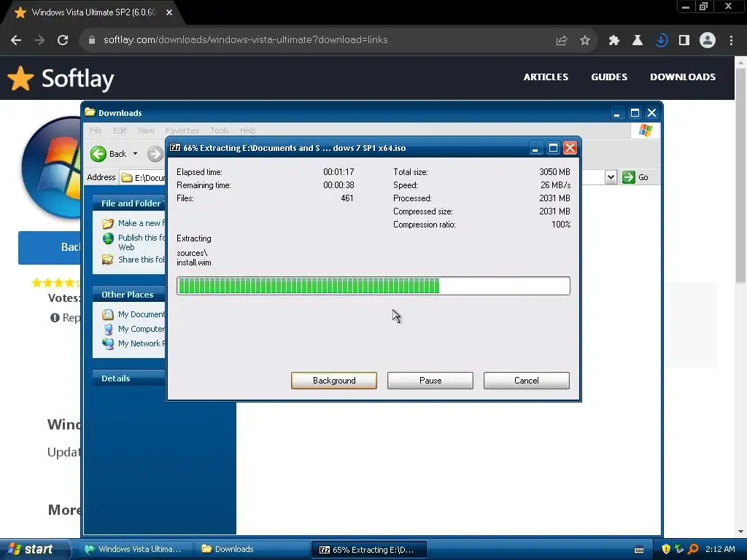This screenshot has height=560, width=747.
Task: Open My Computer from Other Places
Action: click(141, 329)
